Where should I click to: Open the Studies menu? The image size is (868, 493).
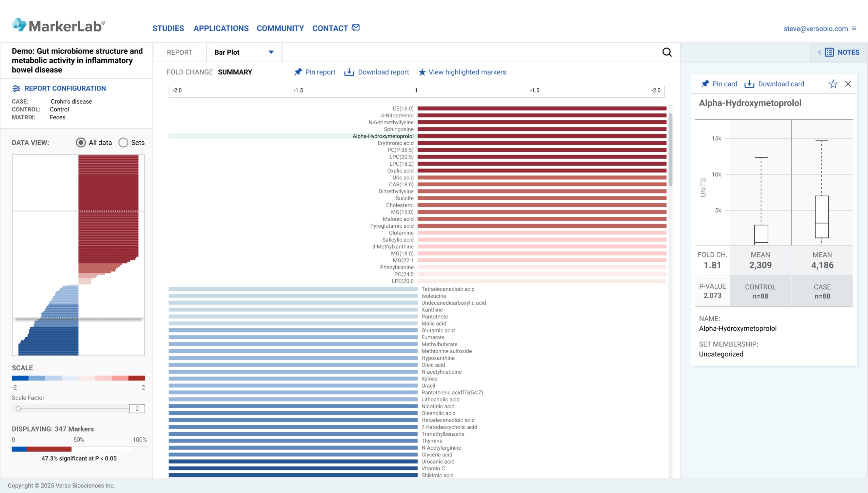point(168,28)
